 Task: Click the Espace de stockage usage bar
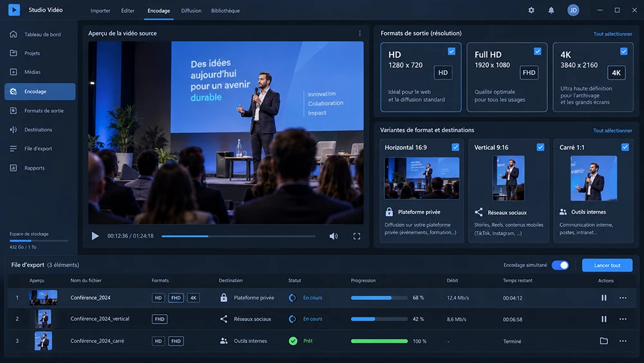pyautogui.click(x=39, y=240)
